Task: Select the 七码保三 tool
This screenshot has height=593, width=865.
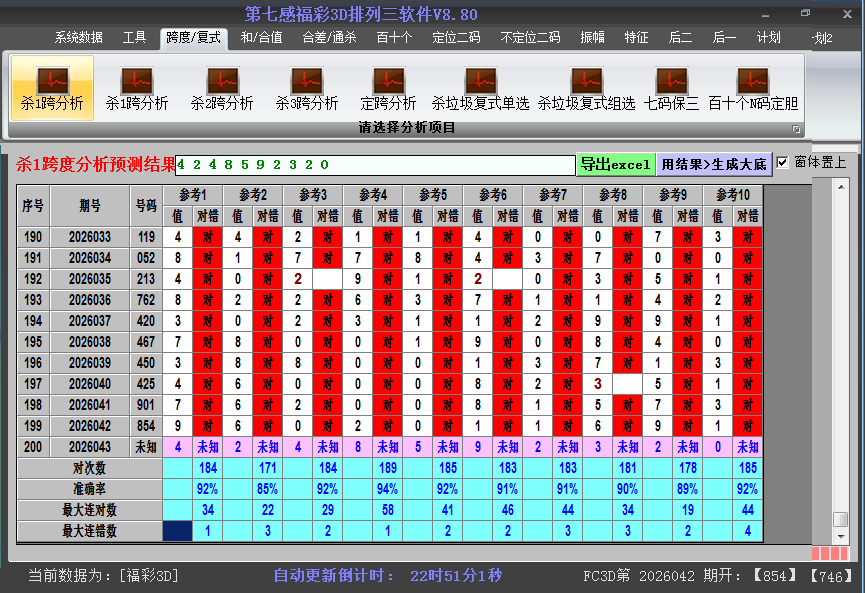Action: [x=672, y=88]
